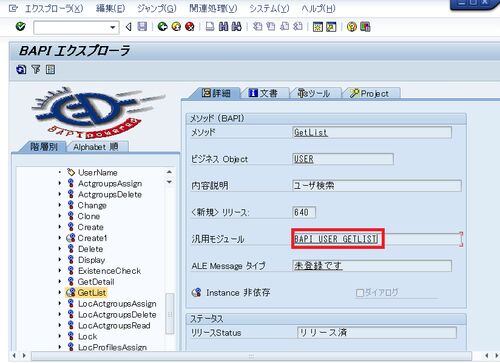The width and height of the screenshot is (500, 363).
Task: Expand the ActgroupsAssign tree node
Action: pos(60,183)
